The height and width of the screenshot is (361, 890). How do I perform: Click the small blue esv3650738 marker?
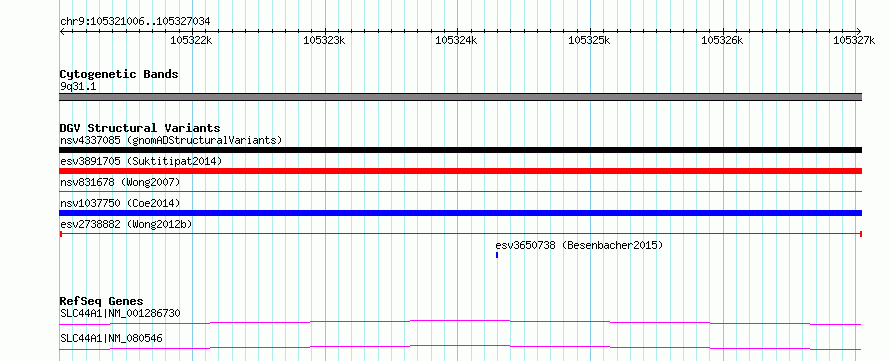pyautogui.click(x=497, y=255)
